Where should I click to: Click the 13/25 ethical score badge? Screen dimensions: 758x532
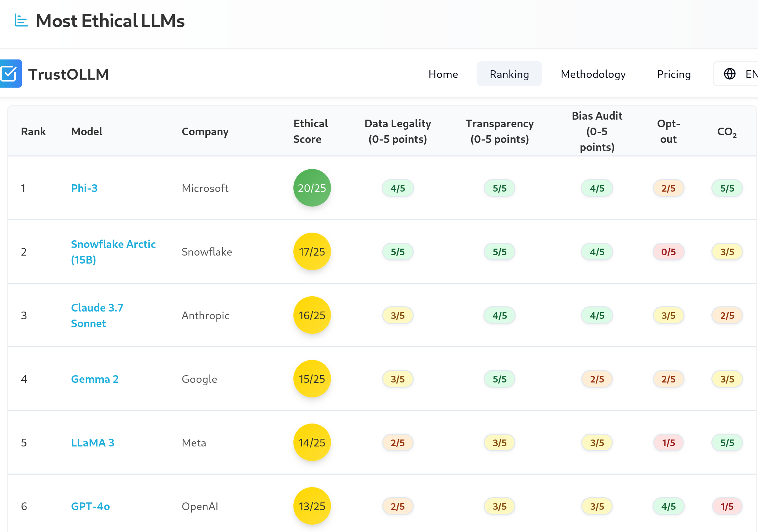tap(312, 506)
